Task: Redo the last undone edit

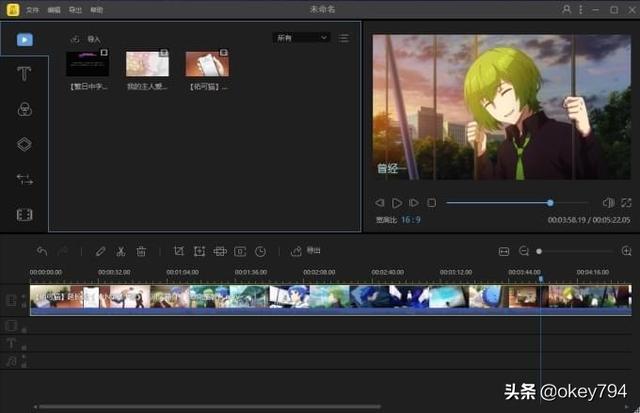Action: pos(62,251)
